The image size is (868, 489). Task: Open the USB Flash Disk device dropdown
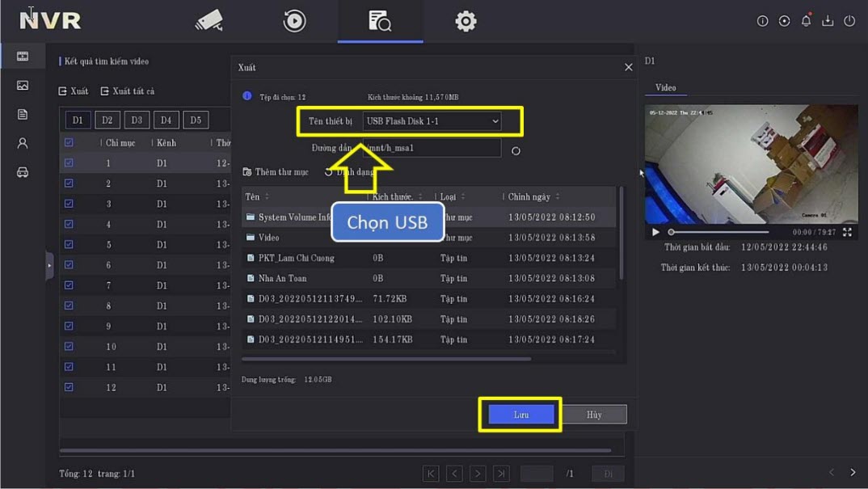[432, 121]
